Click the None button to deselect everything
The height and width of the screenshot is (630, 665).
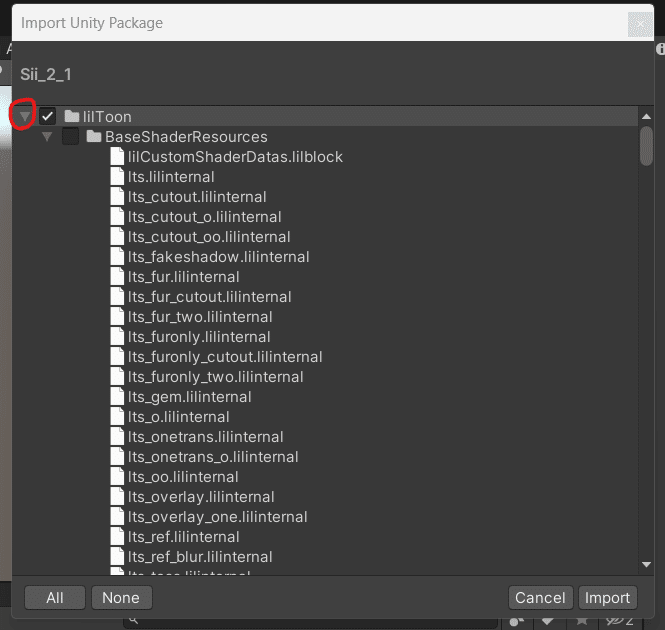[121, 597]
